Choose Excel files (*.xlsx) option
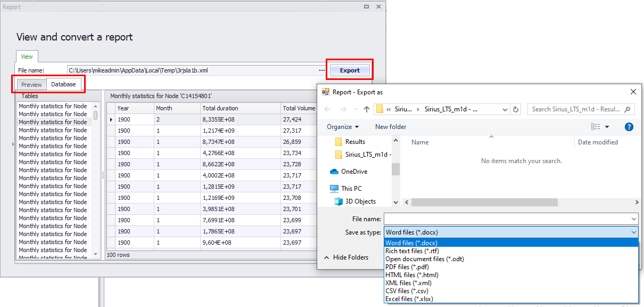The width and height of the screenshot is (644, 307). pyautogui.click(x=511, y=299)
